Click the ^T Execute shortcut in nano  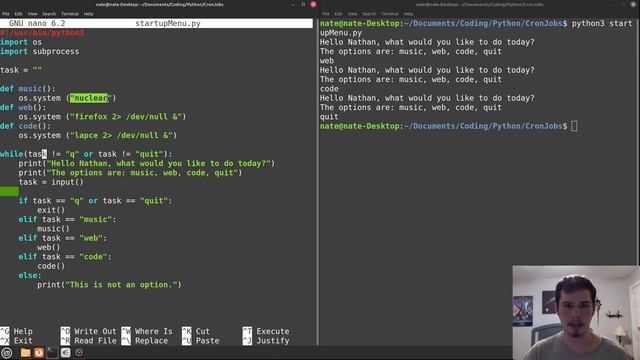point(266,331)
